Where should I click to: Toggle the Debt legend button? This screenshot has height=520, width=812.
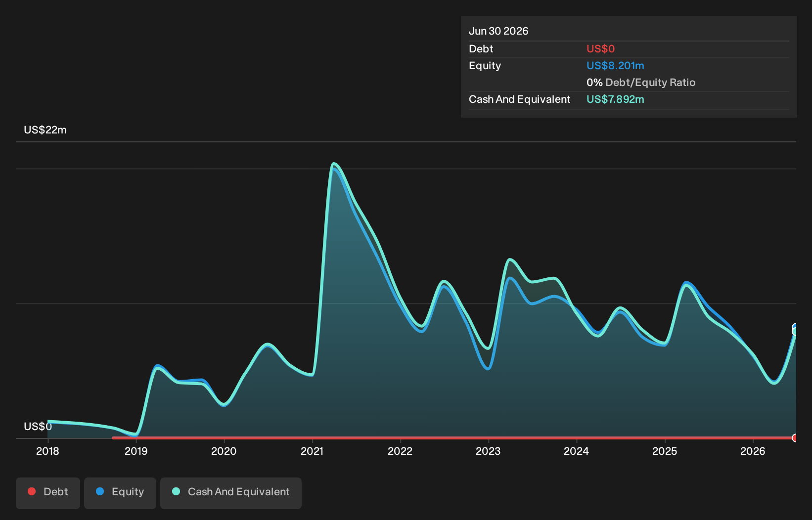(x=48, y=493)
